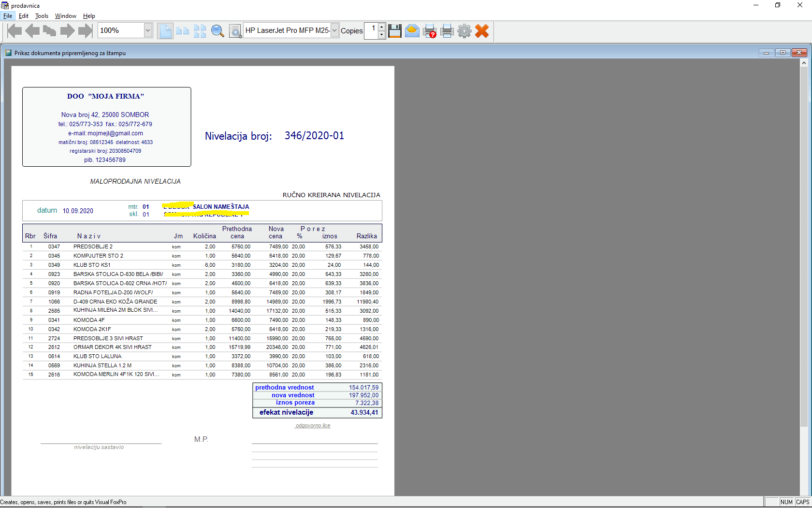Open the Tools menu
Viewport: 812px width, 521px height.
tap(42, 16)
